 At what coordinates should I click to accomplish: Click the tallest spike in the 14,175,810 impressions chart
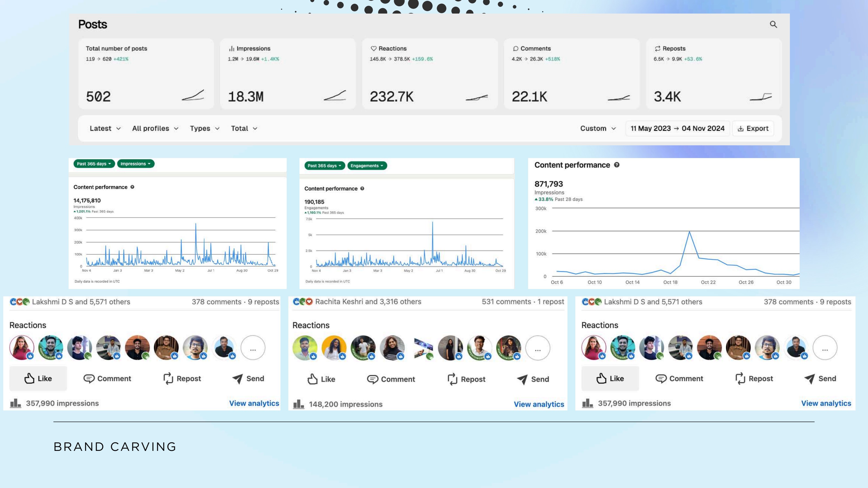(x=196, y=224)
